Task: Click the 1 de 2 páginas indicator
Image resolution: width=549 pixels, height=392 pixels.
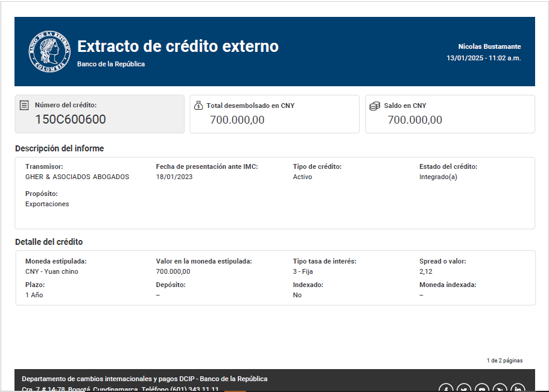Action: tap(504, 361)
